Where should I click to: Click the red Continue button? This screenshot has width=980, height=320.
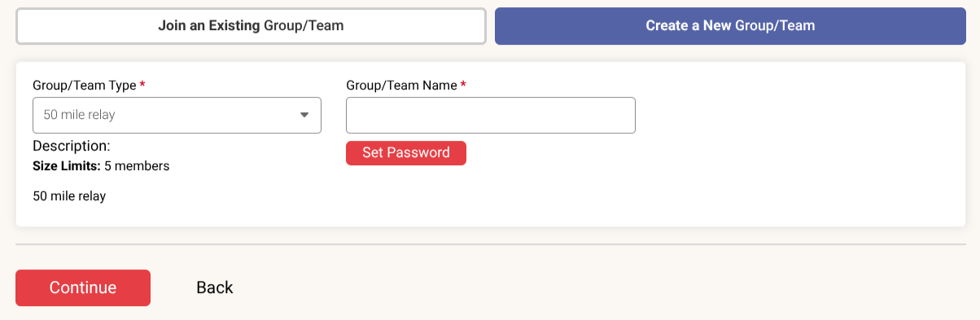[x=83, y=287]
